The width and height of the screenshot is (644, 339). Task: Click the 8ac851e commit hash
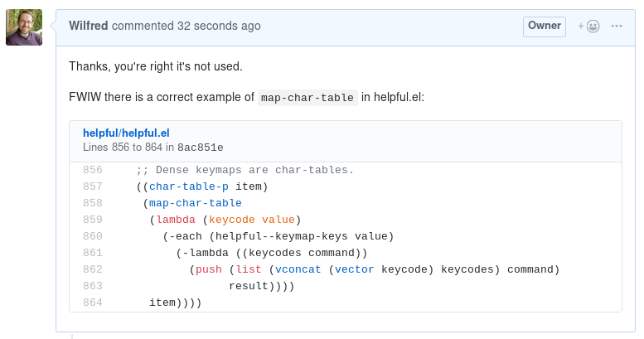[201, 148]
